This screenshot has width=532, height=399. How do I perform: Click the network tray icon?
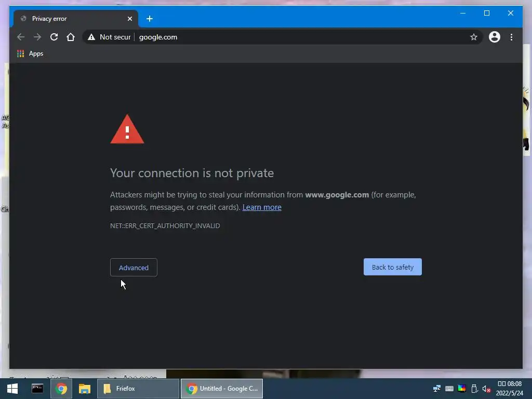(436, 389)
